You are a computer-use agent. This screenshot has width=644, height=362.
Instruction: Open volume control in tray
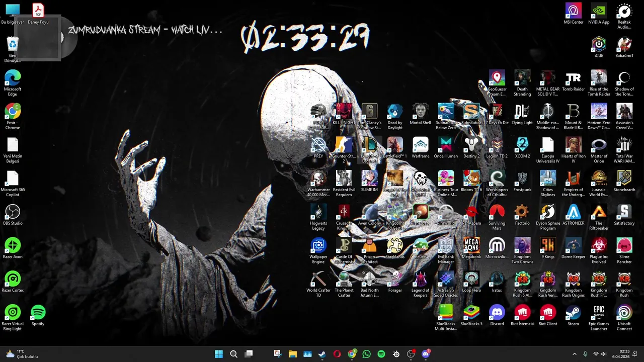click(604, 354)
